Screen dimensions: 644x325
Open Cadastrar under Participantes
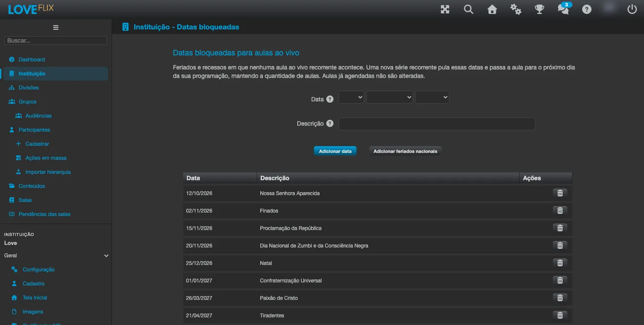click(x=37, y=144)
